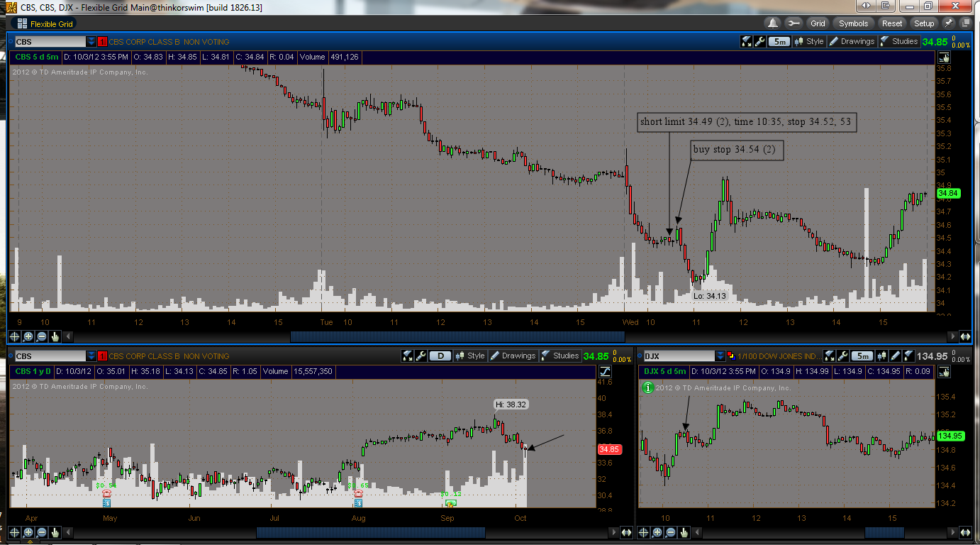The width and height of the screenshot is (980, 545).
Task: Zoom out on the DJX chart
Action: (x=670, y=532)
